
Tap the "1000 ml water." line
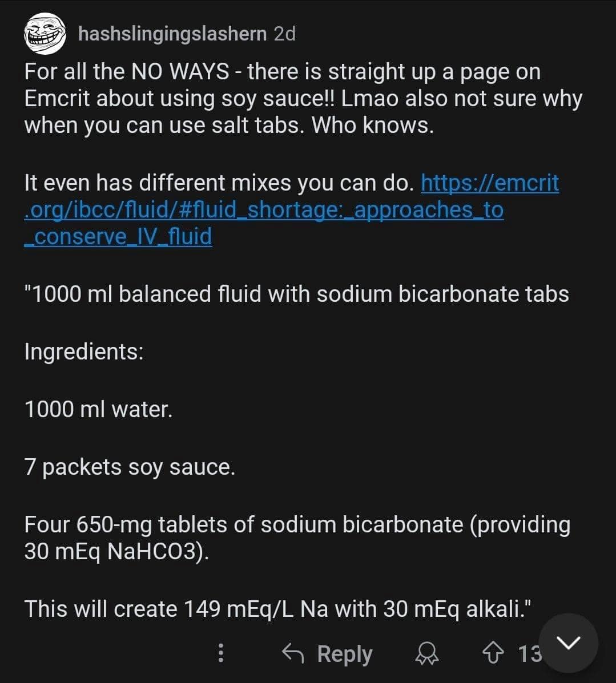98,409
